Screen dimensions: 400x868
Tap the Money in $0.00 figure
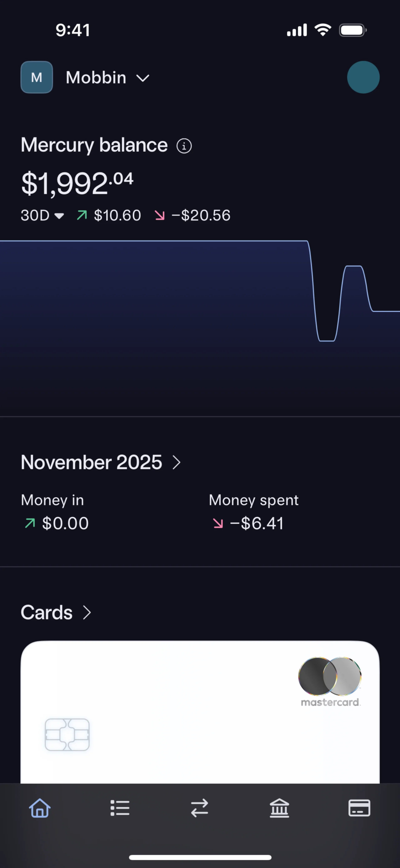(x=65, y=523)
